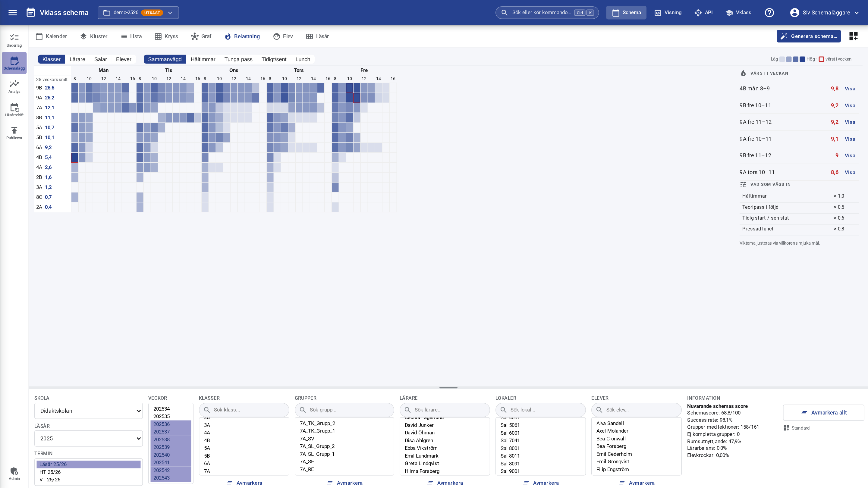Click Generera schema button
This screenshot has width=868, height=488.
point(808,36)
